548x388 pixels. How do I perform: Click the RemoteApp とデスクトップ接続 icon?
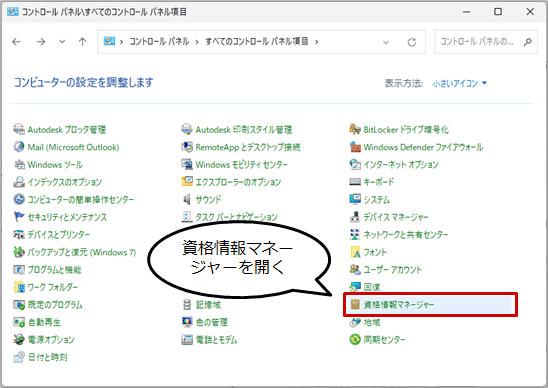[x=187, y=147]
